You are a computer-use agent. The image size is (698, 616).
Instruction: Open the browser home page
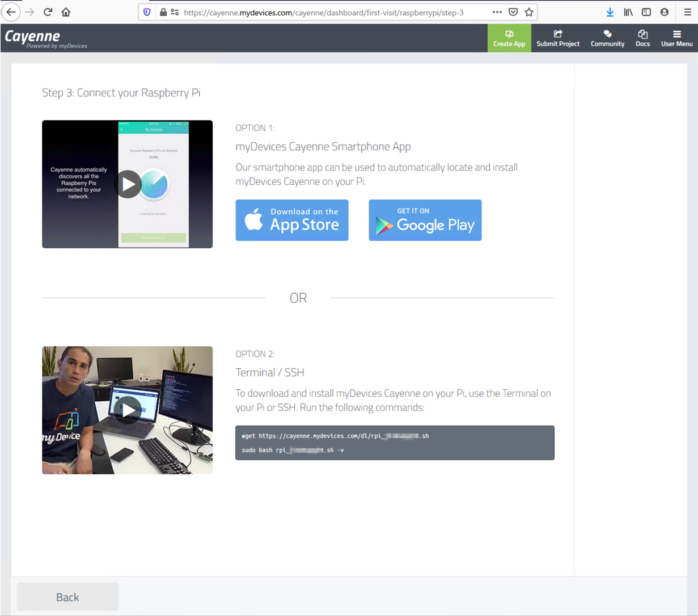click(x=66, y=12)
